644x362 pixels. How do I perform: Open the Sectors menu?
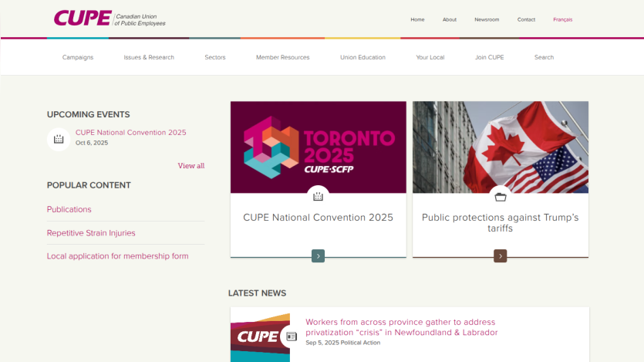(215, 58)
